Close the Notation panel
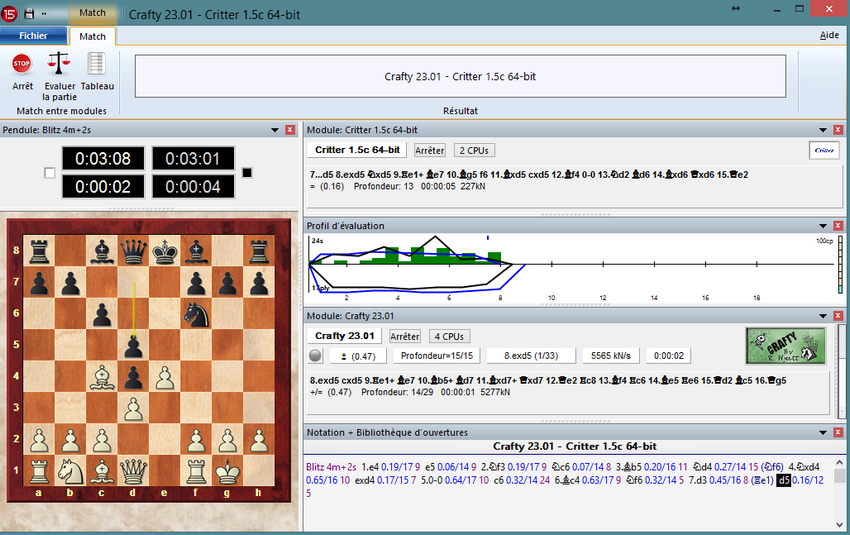This screenshot has width=850, height=535. click(838, 433)
